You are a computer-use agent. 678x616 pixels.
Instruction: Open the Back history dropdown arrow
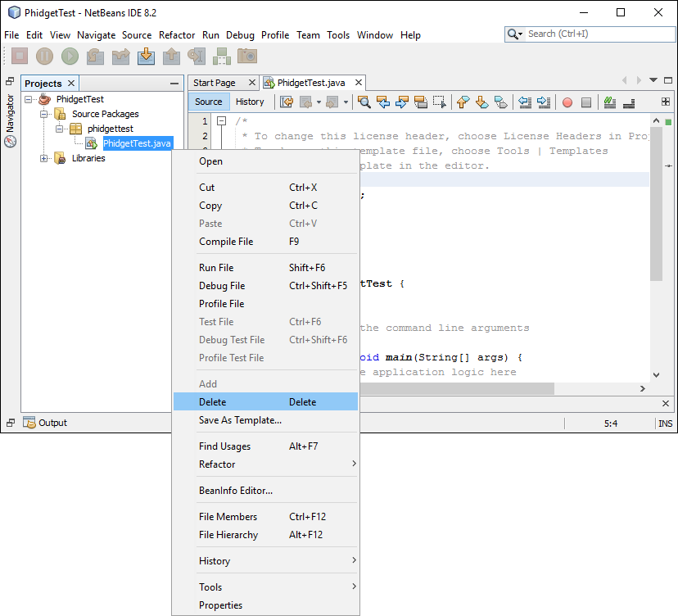pos(319,102)
